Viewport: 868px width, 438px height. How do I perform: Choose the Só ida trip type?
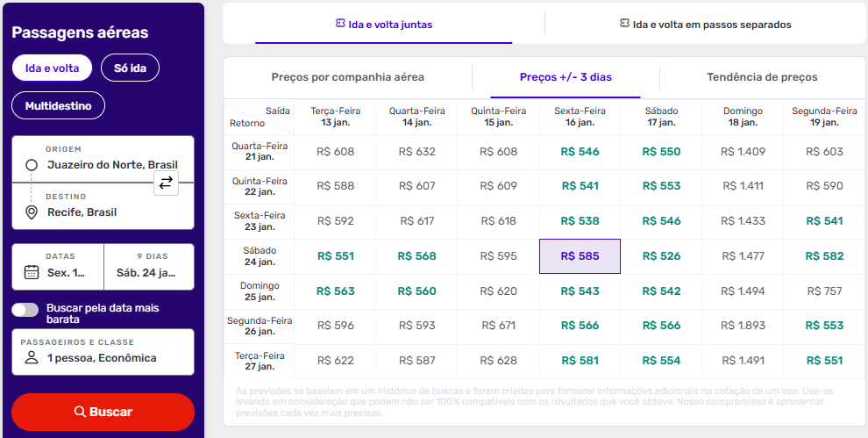[130, 68]
